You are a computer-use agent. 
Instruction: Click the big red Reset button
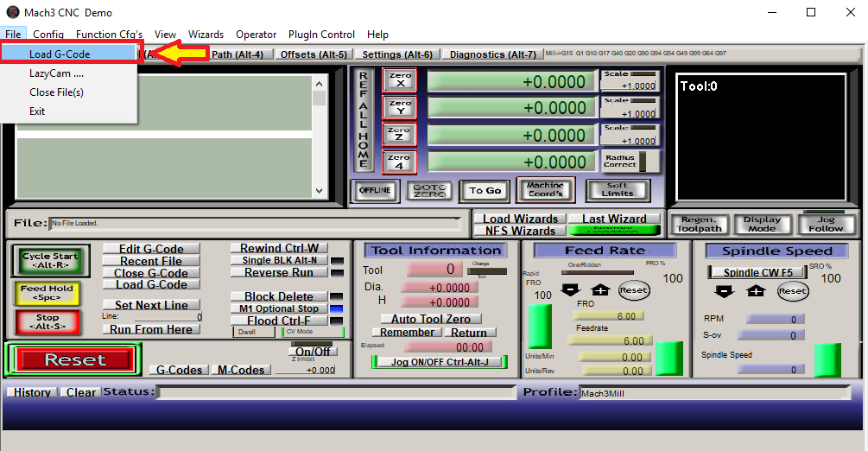(x=75, y=359)
